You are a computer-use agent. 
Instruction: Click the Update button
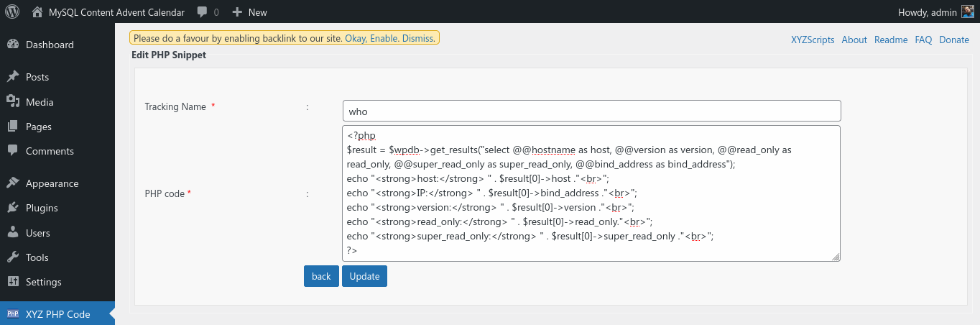[364, 276]
